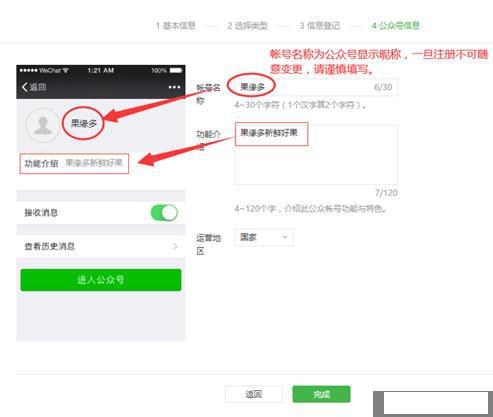
Task: Click the chevron beside 查看历史消息
Action: click(x=175, y=246)
